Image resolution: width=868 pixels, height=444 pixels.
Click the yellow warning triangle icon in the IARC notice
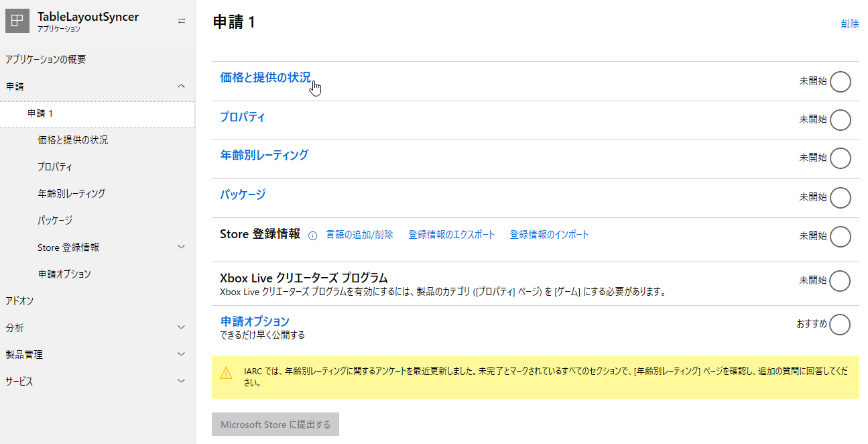click(x=227, y=372)
